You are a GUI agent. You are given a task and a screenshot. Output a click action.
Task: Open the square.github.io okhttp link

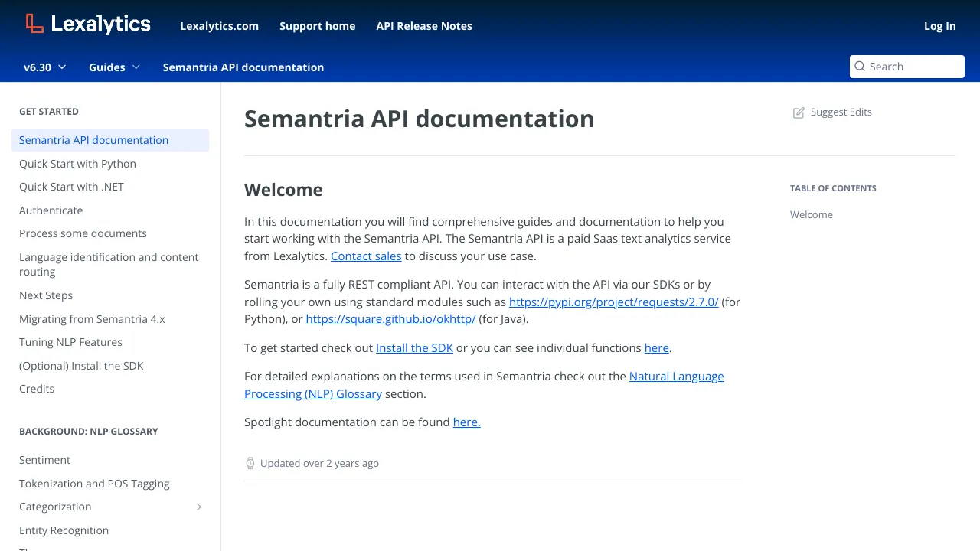pyautogui.click(x=390, y=319)
